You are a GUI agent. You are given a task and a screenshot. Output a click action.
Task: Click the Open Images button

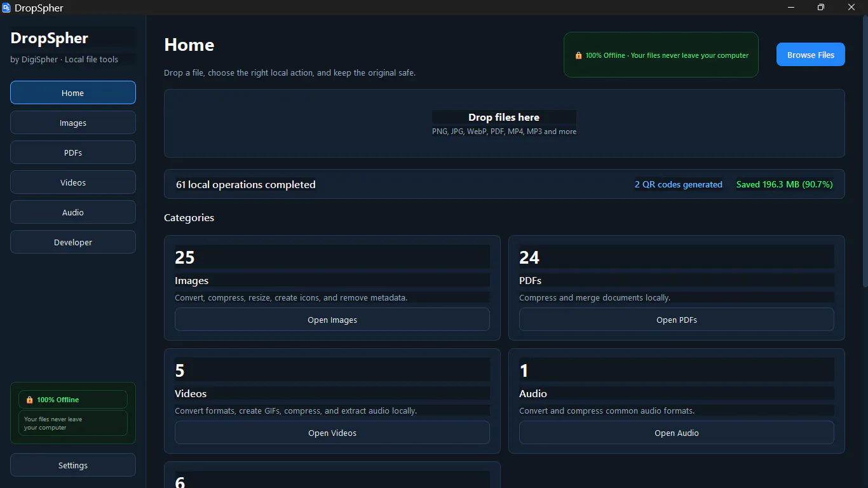tap(332, 320)
